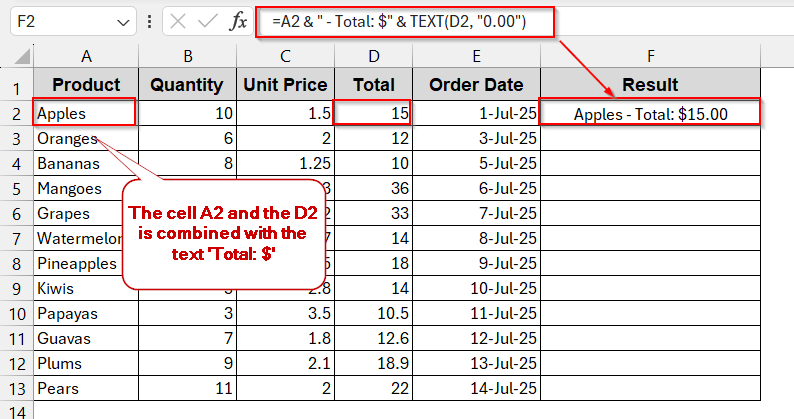Click the Select All corner triangle
Image resolution: width=794 pixels, height=419 pixels.
pos(17,57)
